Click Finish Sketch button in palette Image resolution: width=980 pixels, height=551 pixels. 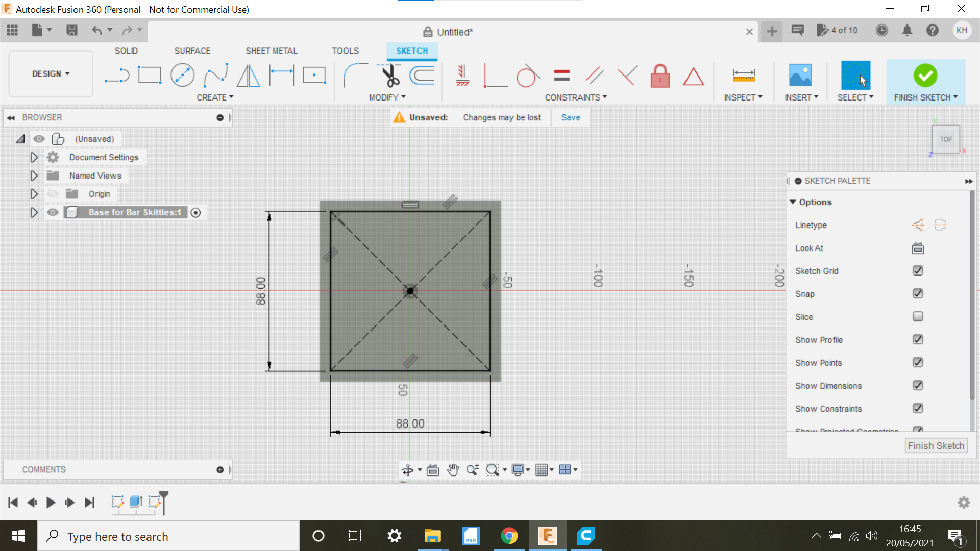[936, 445]
